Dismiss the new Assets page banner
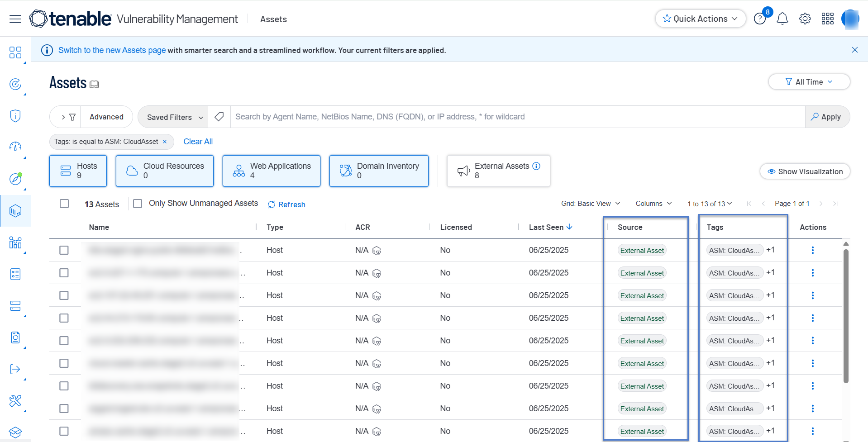The width and height of the screenshot is (868, 442). click(855, 50)
